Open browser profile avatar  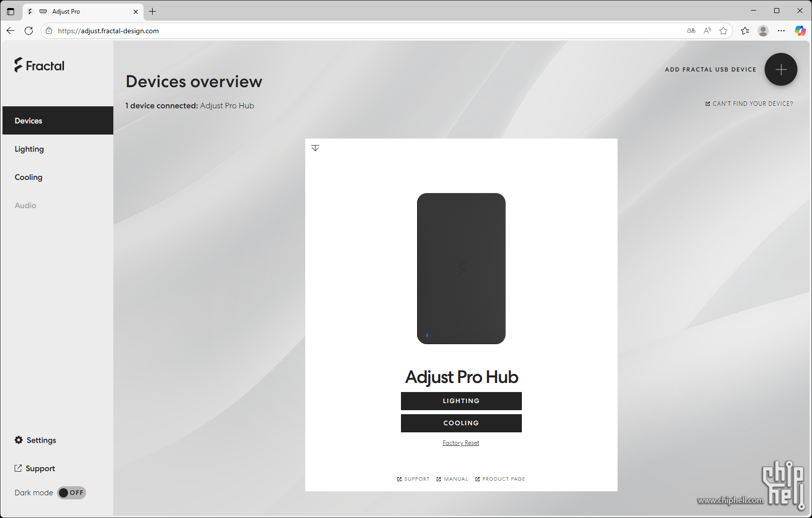[x=763, y=31]
